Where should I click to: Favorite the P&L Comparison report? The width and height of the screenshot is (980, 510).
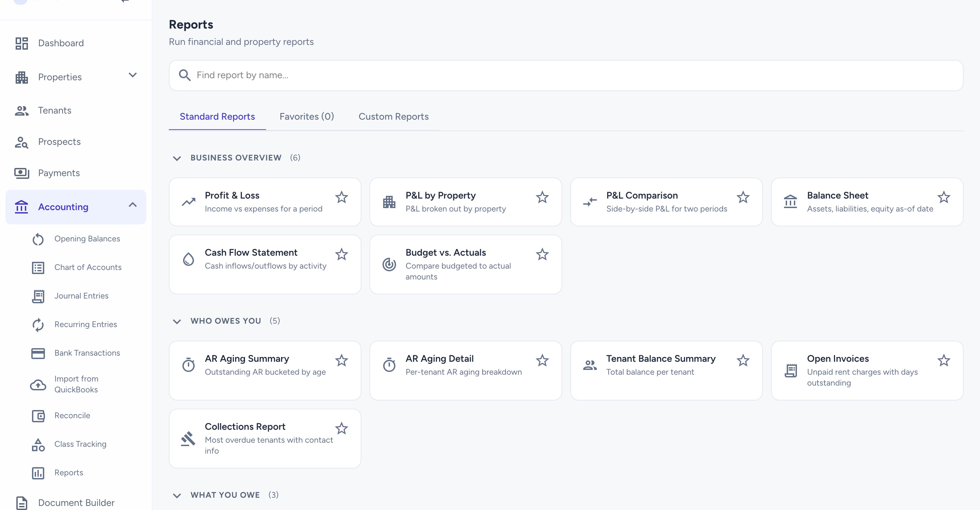point(743,197)
